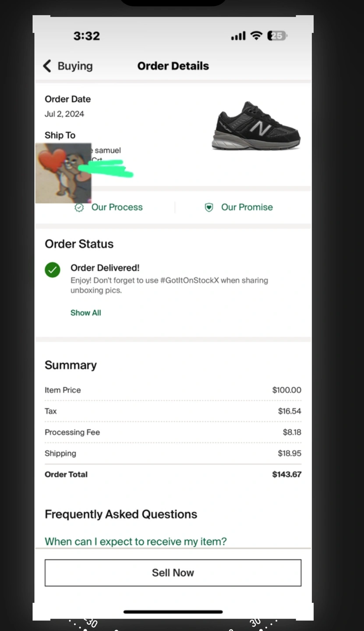Tap the cellular signal bars icon
Image resolution: width=364 pixels, height=631 pixels.
[238, 36]
